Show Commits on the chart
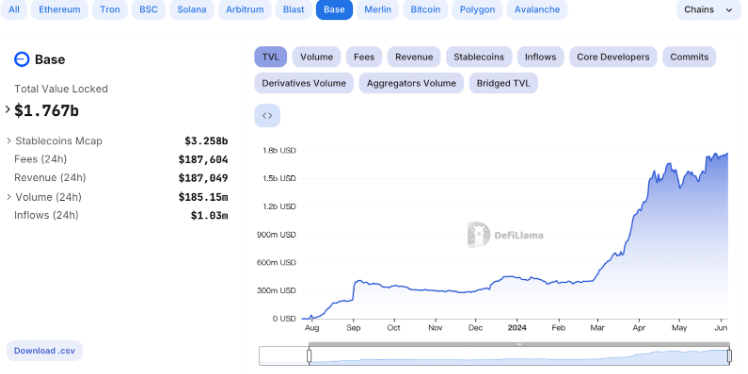Image resolution: width=748 pixels, height=374 pixels. click(x=689, y=57)
